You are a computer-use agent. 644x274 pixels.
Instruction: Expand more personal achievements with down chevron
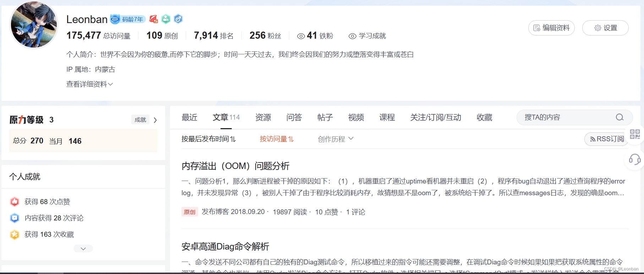coord(83,248)
